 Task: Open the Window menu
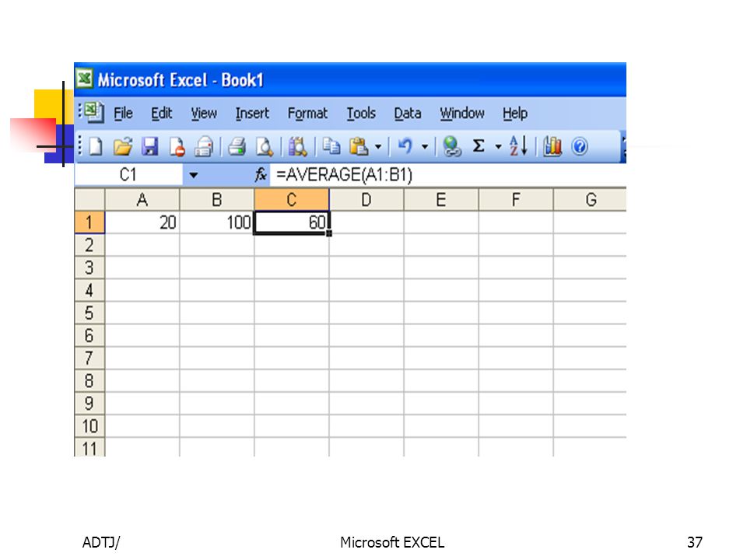[461, 114]
